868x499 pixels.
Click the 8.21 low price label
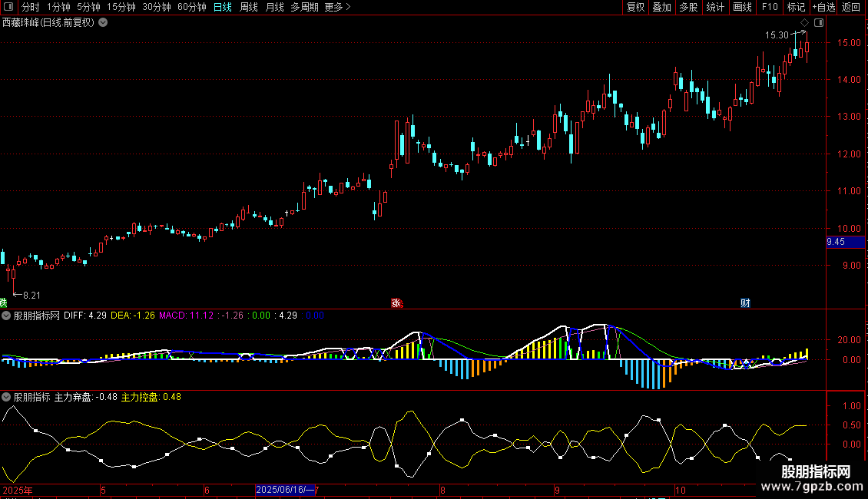tap(32, 296)
